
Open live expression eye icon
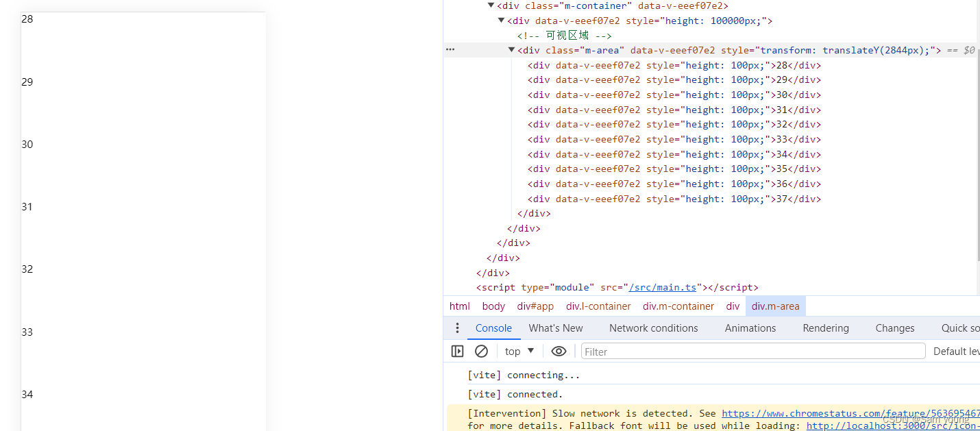tap(559, 352)
